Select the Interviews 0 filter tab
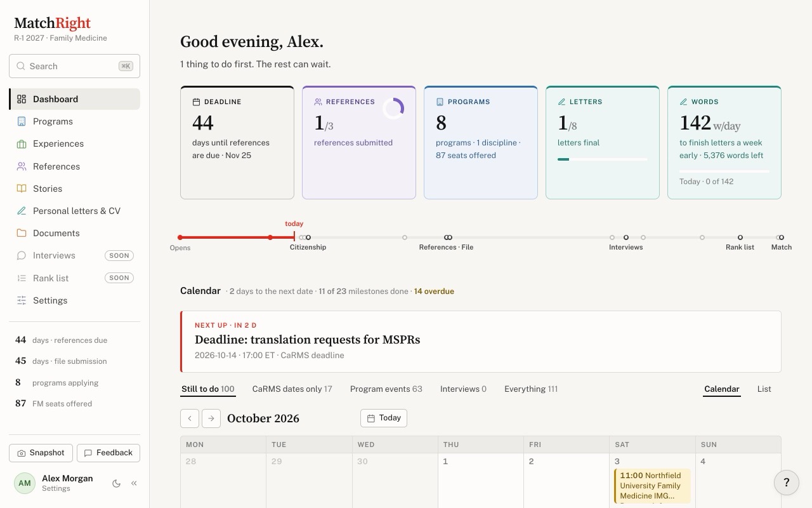Image resolution: width=812 pixels, height=508 pixels. point(463,389)
